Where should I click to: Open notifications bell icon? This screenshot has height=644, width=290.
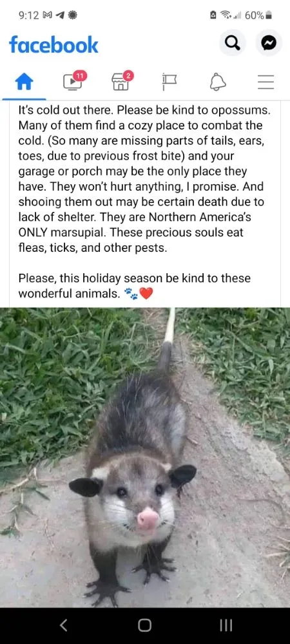218,82
